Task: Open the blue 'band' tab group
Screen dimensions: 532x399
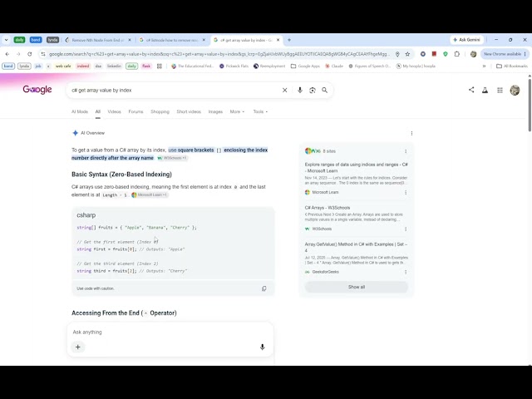Action: pyautogui.click(x=36, y=40)
